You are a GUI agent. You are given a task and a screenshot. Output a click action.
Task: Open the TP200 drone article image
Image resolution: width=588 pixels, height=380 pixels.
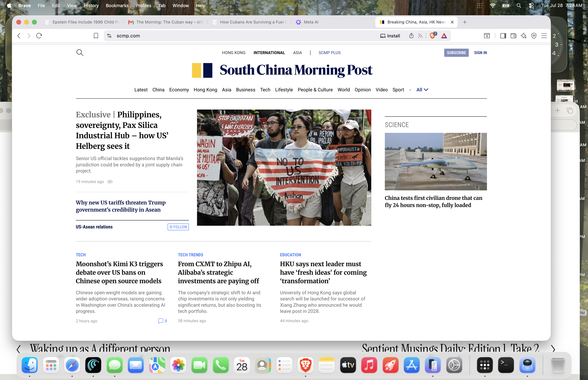coord(436,162)
